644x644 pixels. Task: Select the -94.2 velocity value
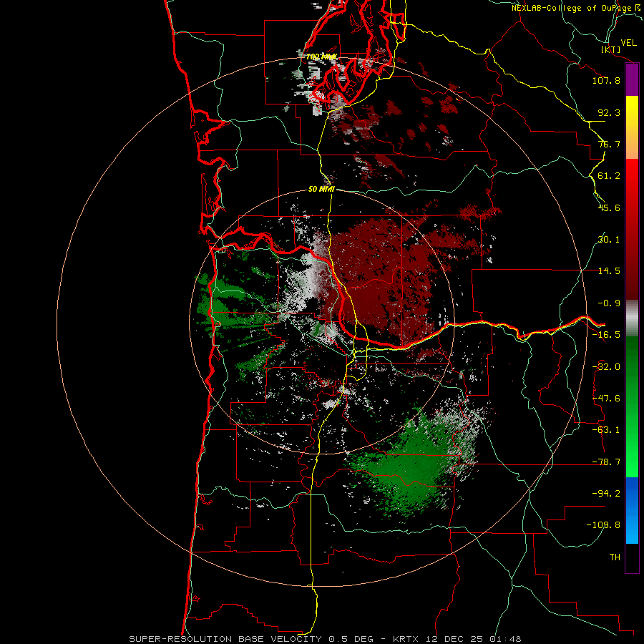(606, 494)
